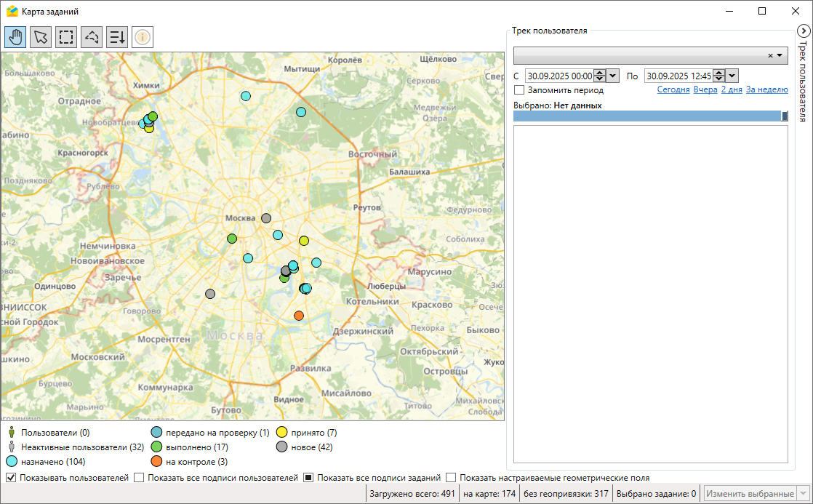
Task: Activate the polygon lasso selection tool
Action: coord(92,36)
